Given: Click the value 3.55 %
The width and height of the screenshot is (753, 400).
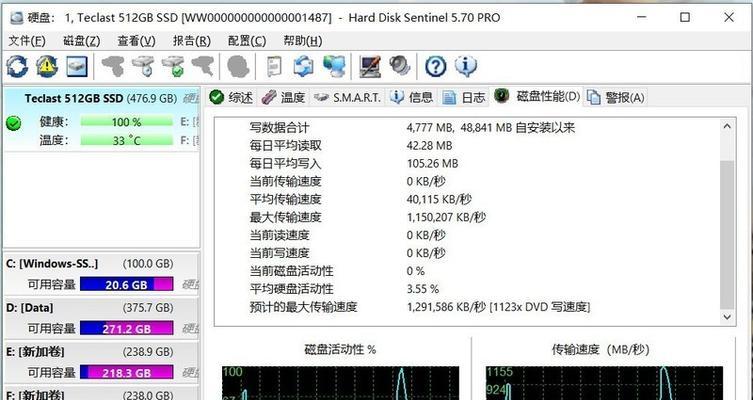Looking at the screenshot, I should (x=423, y=289).
